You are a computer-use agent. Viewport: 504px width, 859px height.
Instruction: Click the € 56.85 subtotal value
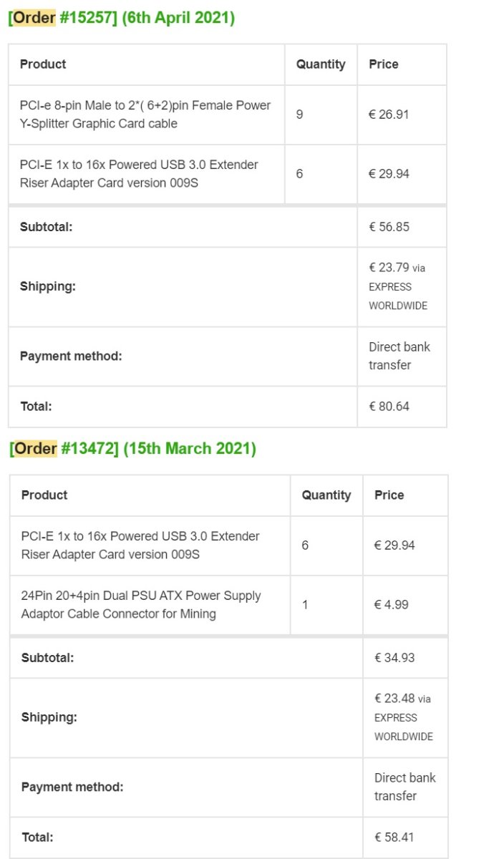[x=389, y=227]
